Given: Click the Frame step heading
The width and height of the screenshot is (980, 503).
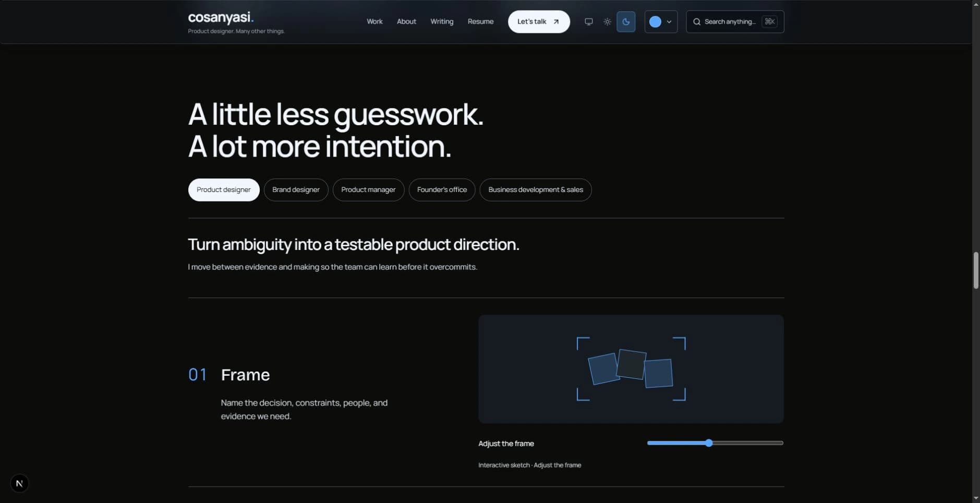Looking at the screenshot, I should click(x=245, y=375).
